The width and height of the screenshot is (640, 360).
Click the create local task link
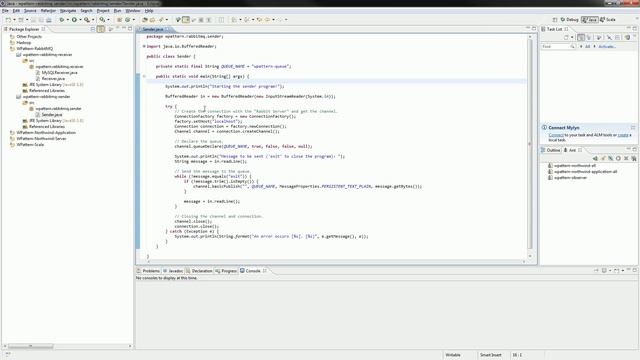[x=624, y=135]
